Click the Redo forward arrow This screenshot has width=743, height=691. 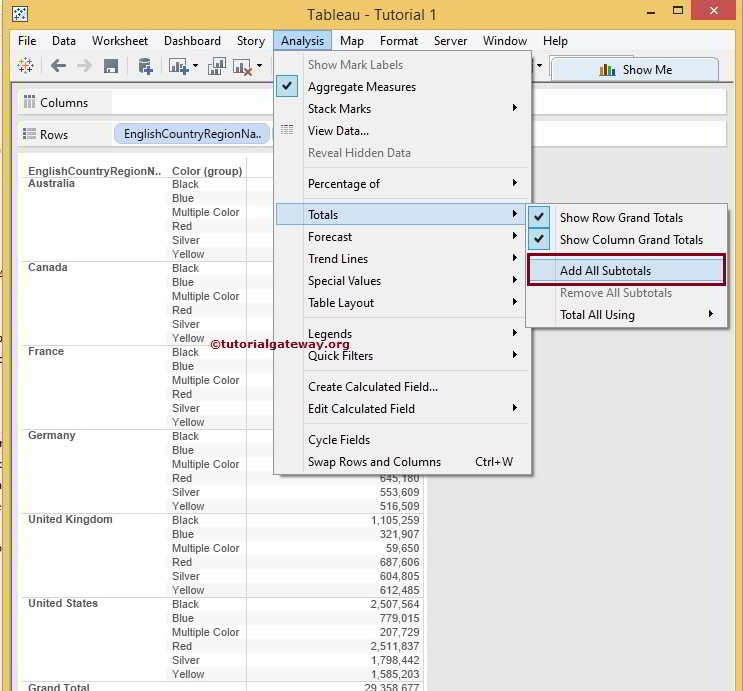coord(84,66)
